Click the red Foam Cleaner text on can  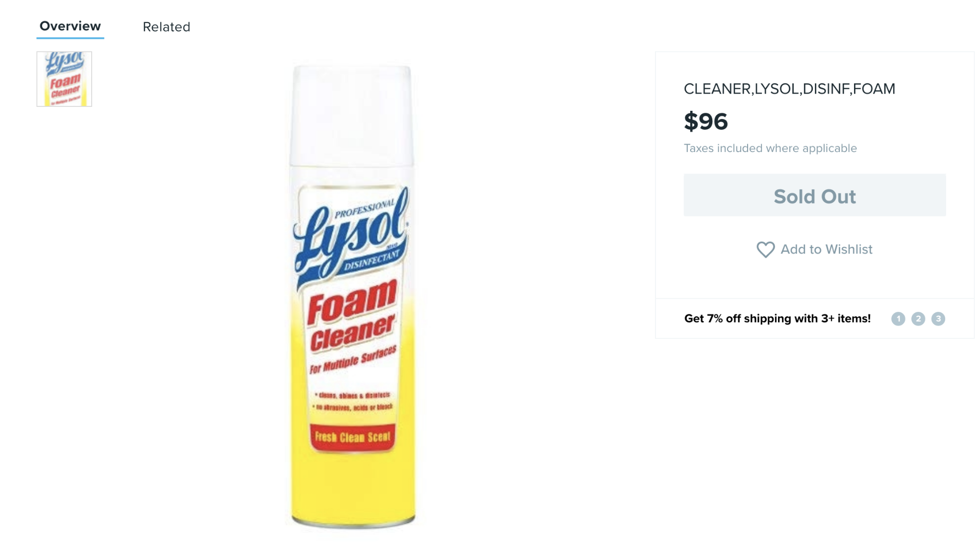coord(352,316)
